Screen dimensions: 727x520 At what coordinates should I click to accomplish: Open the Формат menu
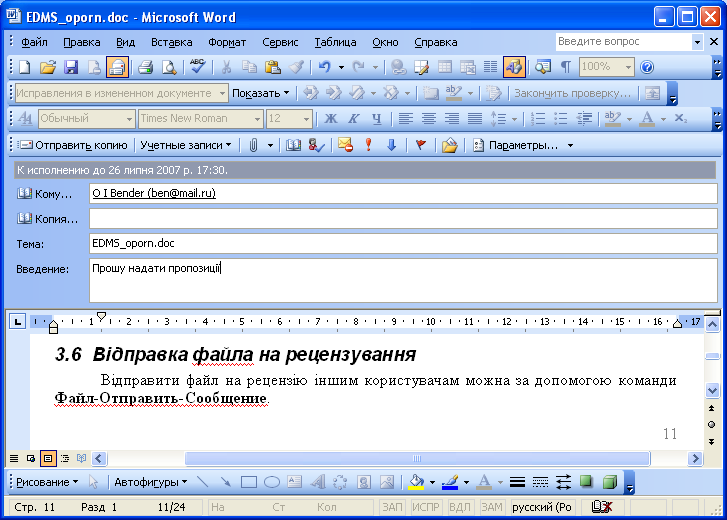coord(227,42)
